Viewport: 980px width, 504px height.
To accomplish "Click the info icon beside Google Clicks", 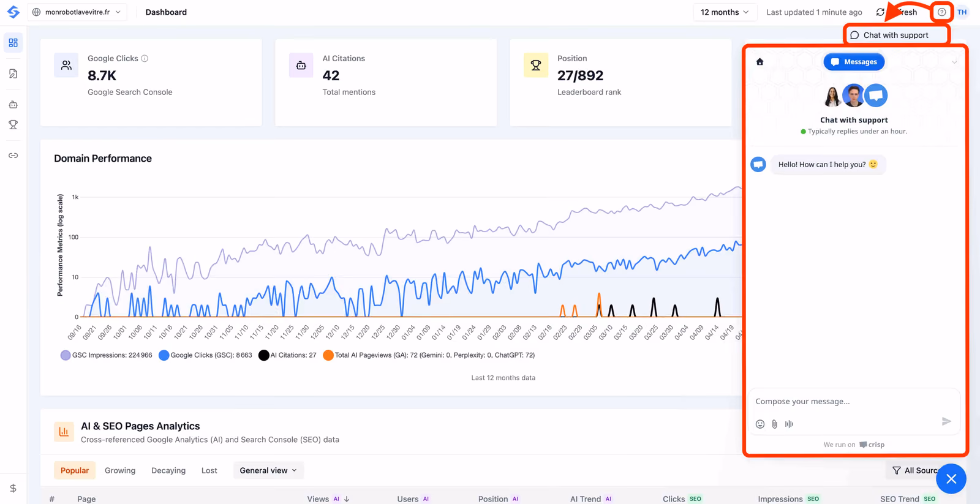I will click(x=145, y=59).
